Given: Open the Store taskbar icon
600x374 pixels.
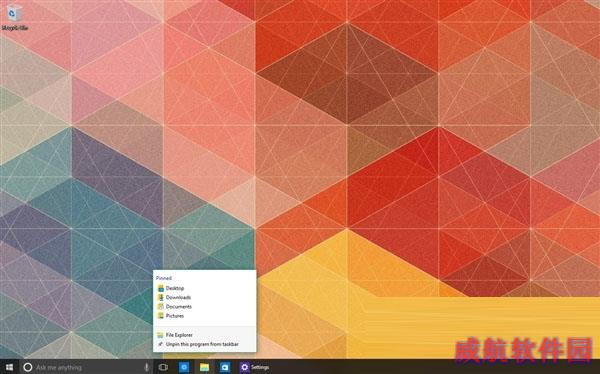Looking at the screenshot, I should click(x=225, y=367).
